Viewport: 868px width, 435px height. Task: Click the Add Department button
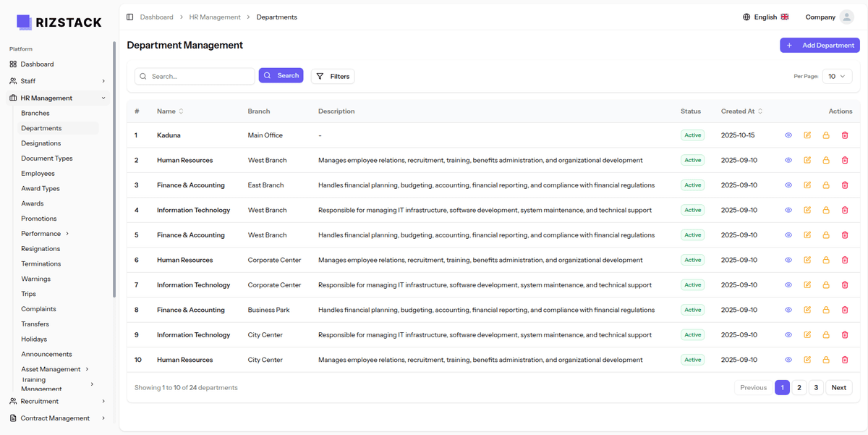click(820, 45)
